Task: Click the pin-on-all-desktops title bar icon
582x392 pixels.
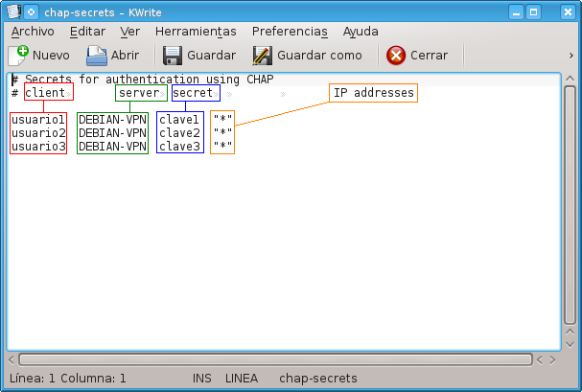Action: (x=32, y=12)
